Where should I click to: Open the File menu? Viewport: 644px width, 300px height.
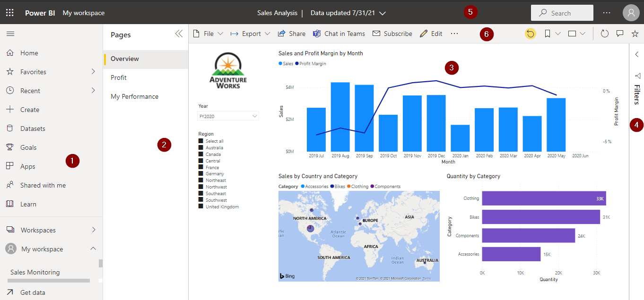[209, 34]
